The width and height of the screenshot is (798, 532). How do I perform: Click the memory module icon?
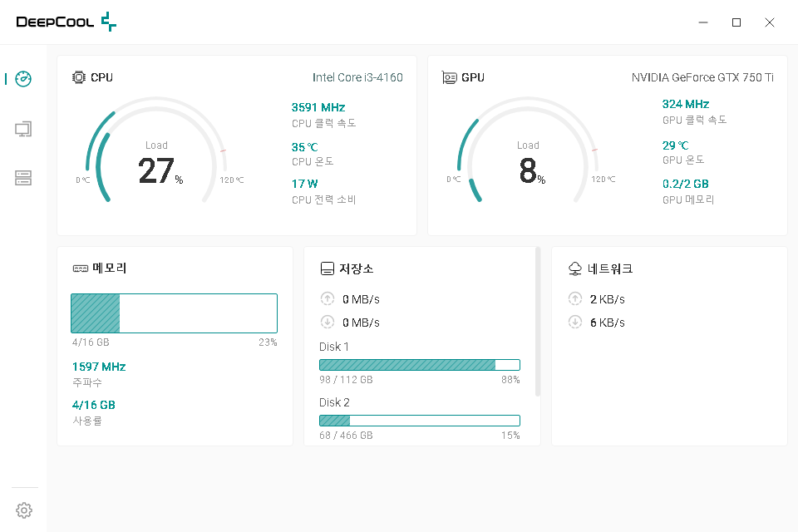click(81, 269)
